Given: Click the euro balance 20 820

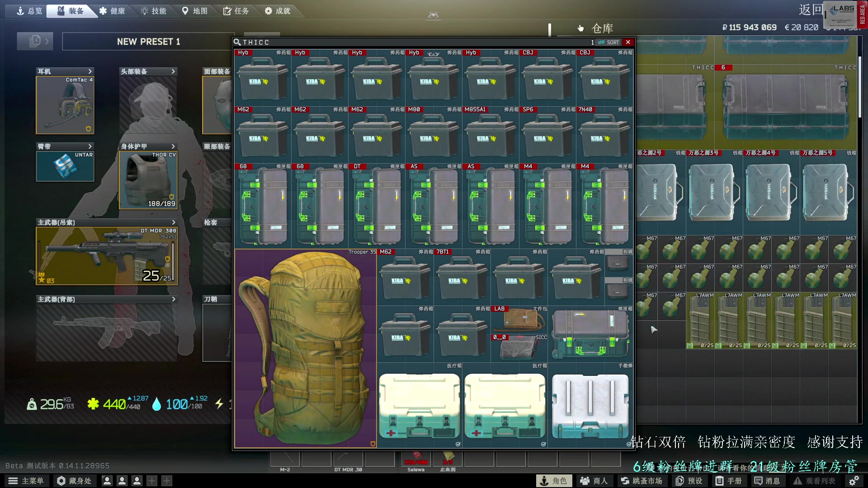Looking at the screenshot, I should point(801,28).
